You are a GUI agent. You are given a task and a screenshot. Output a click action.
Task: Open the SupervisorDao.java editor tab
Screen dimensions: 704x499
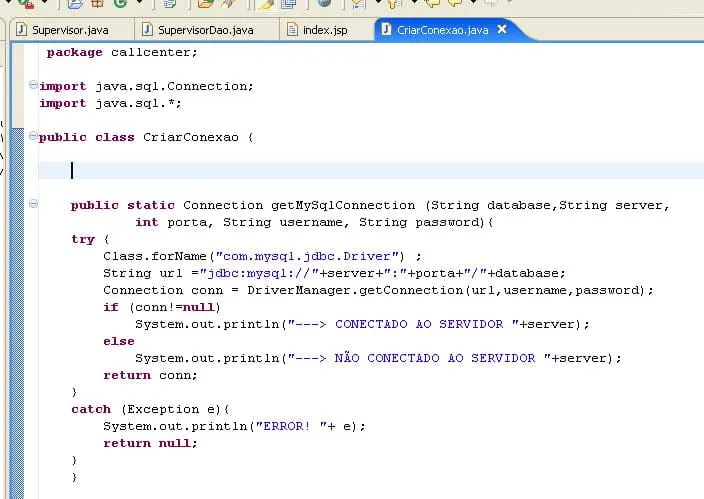tap(205, 30)
